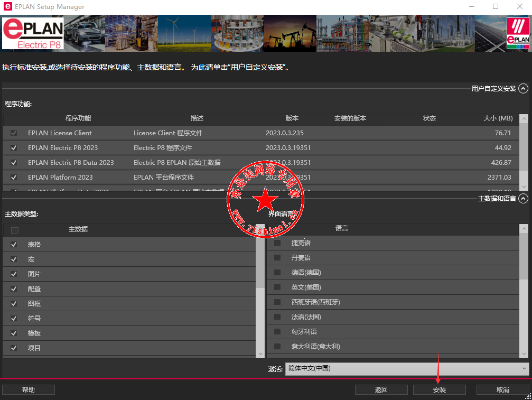
Task: Start installation with the 安装 button
Action: click(440, 390)
